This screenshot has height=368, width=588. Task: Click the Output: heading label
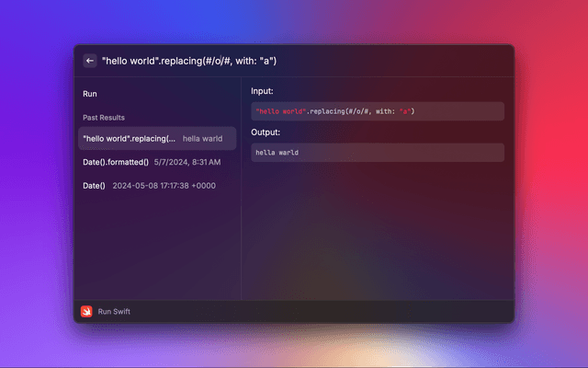(x=266, y=132)
